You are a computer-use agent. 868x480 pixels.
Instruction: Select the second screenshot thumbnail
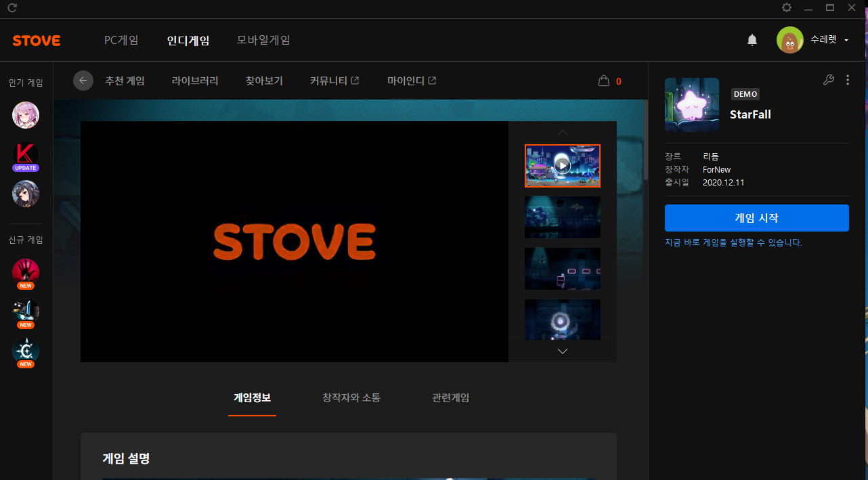pyautogui.click(x=563, y=217)
